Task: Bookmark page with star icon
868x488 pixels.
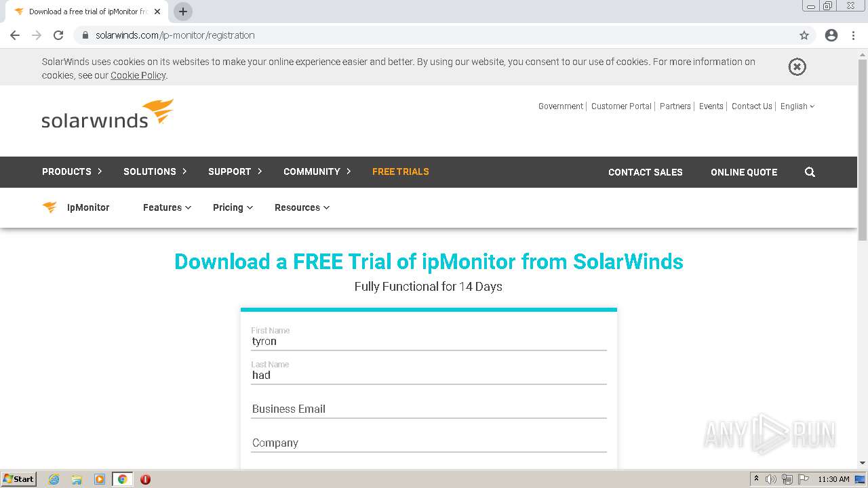Action: tap(804, 35)
